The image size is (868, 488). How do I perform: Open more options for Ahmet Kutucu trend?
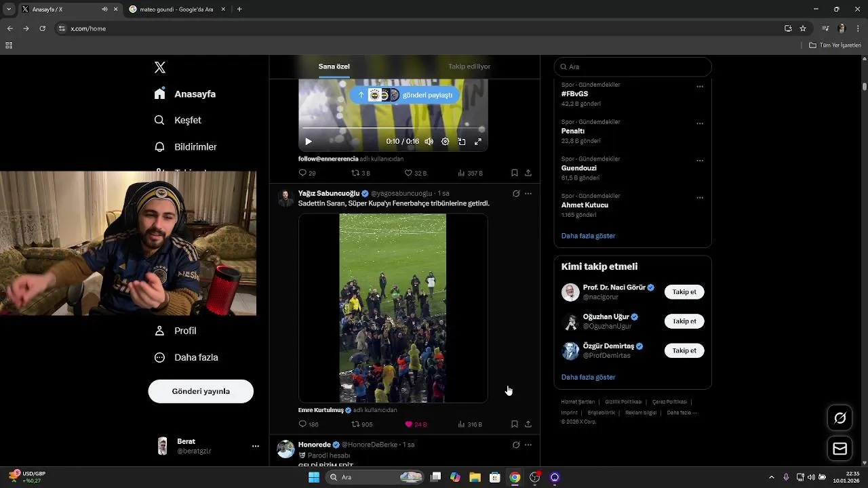(700, 198)
